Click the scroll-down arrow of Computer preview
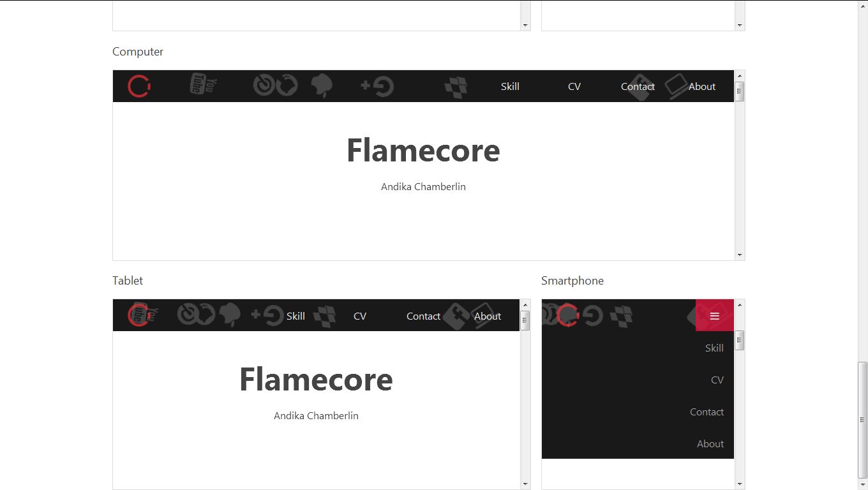 [x=740, y=255]
